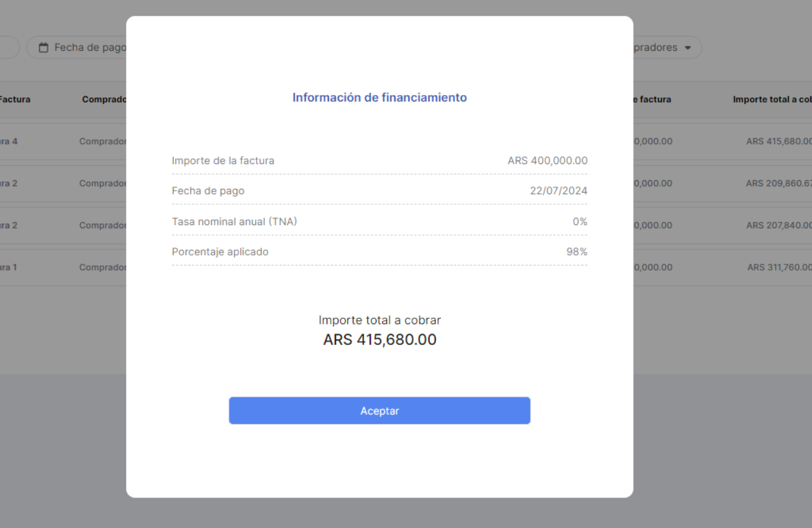The width and height of the screenshot is (812, 528).
Task: Open the Fecha de pago date filter
Action: click(89, 48)
